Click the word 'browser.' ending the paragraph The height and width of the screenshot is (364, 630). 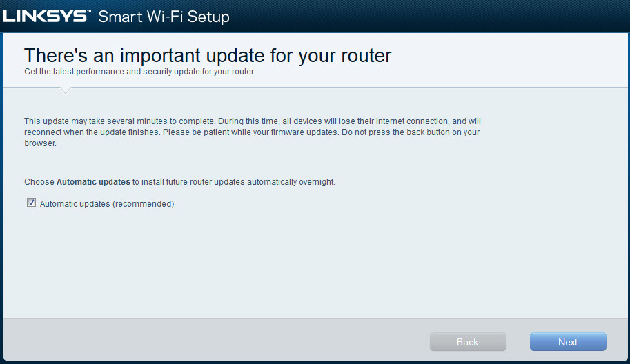coord(40,143)
